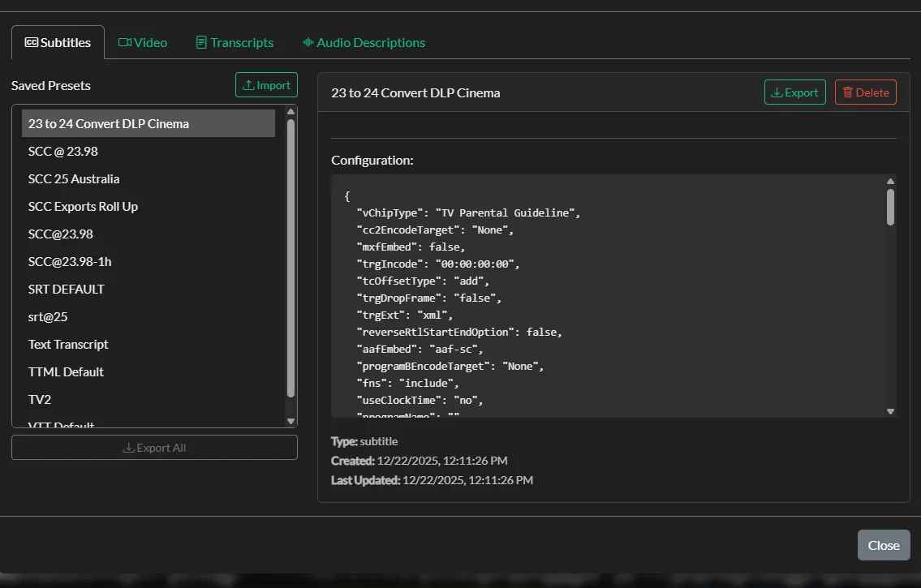
Task: Click the Type: subtitle text
Action: 364,441
